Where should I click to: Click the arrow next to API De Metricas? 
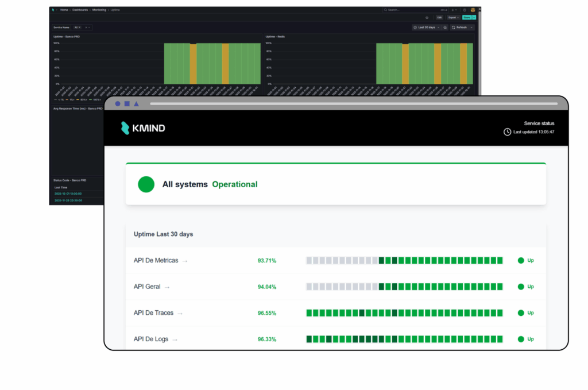185,261
